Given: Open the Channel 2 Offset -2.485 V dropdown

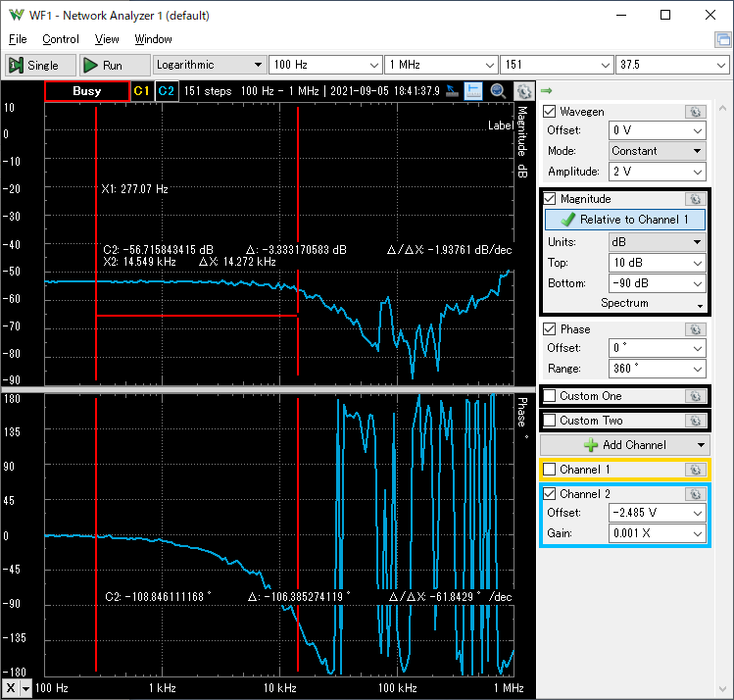Looking at the screenshot, I should pyautogui.click(x=658, y=513).
